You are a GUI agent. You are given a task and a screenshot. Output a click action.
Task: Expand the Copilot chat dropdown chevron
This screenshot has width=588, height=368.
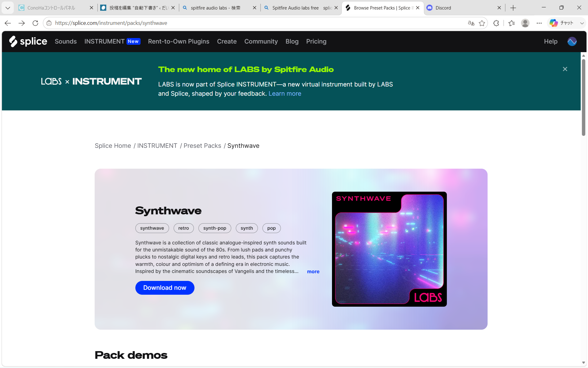coord(582,23)
